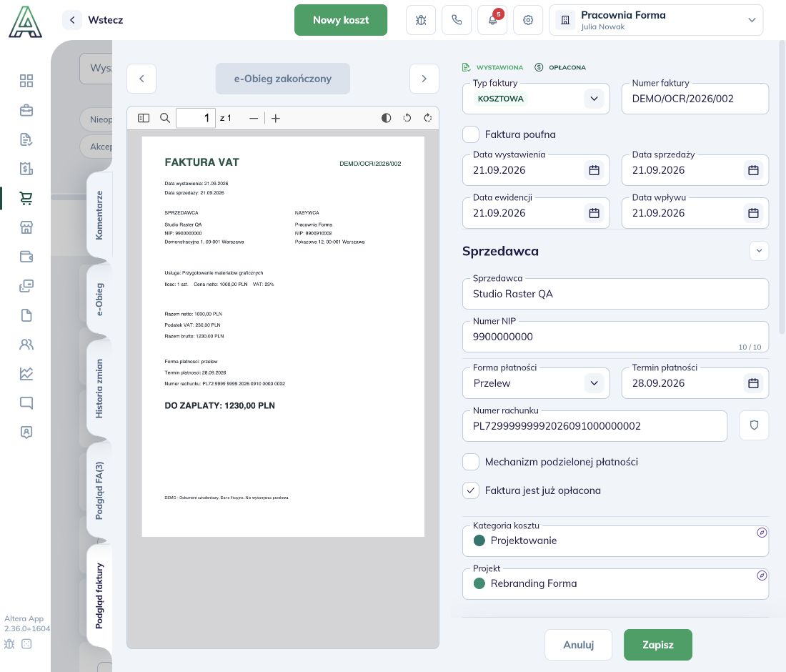Open the document checklist icon in sidebar
The height and width of the screenshot is (672, 786).
[x=26, y=139]
